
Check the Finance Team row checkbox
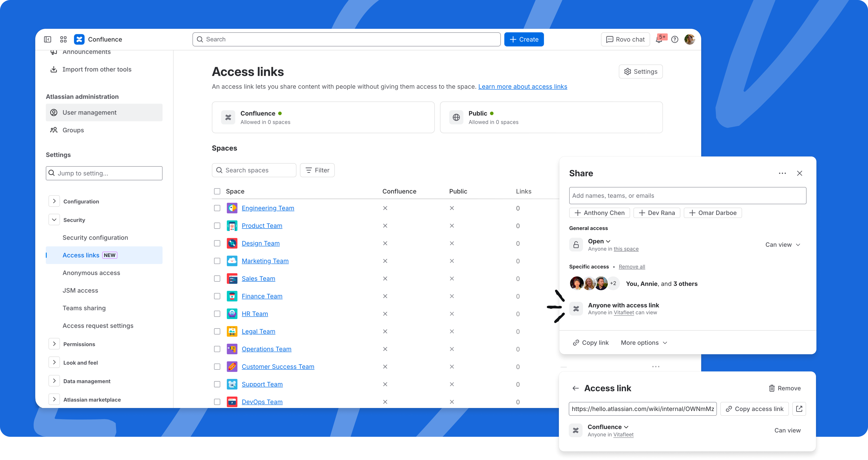tap(217, 296)
